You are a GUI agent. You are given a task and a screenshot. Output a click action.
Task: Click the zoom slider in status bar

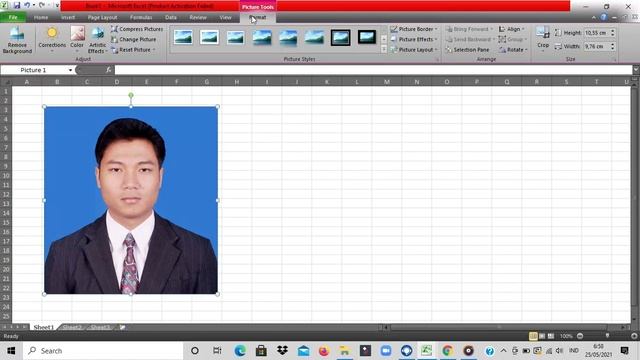(x=607, y=336)
